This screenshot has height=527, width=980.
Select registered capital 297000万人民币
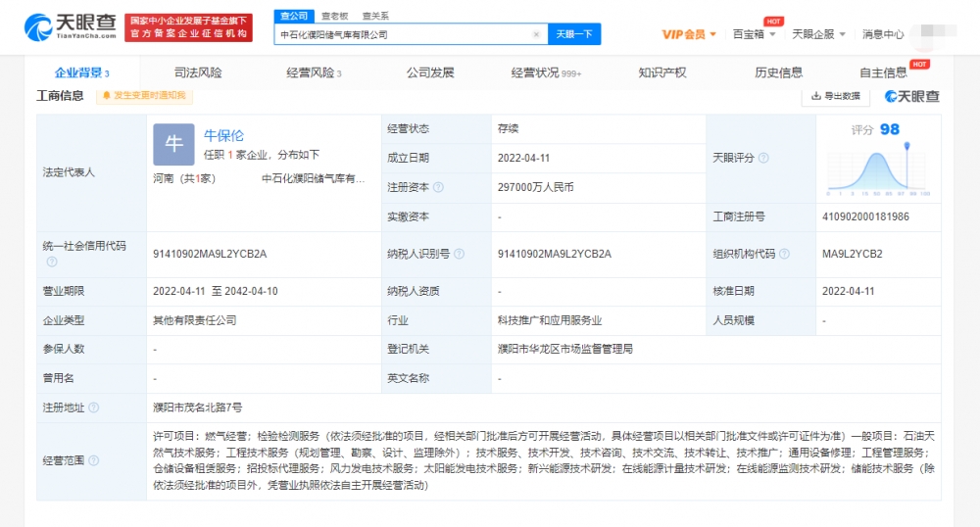coord(536,187)
